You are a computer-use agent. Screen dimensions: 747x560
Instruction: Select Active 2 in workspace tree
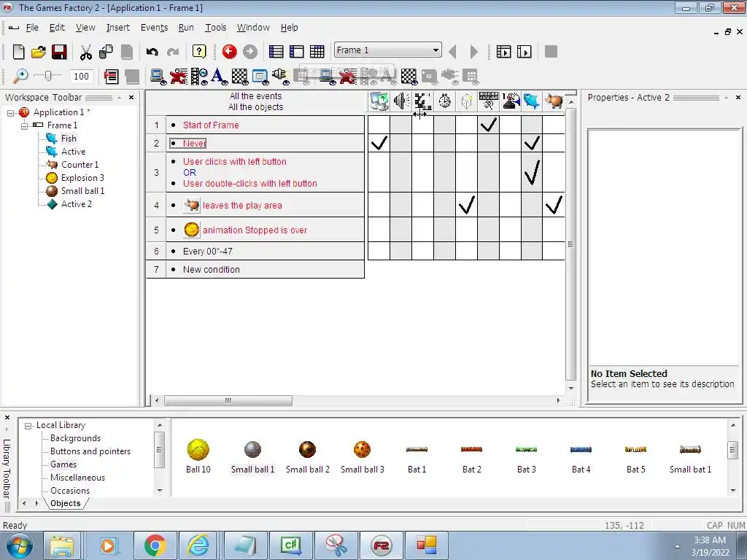pyautogui.click(x=76, y=204)
